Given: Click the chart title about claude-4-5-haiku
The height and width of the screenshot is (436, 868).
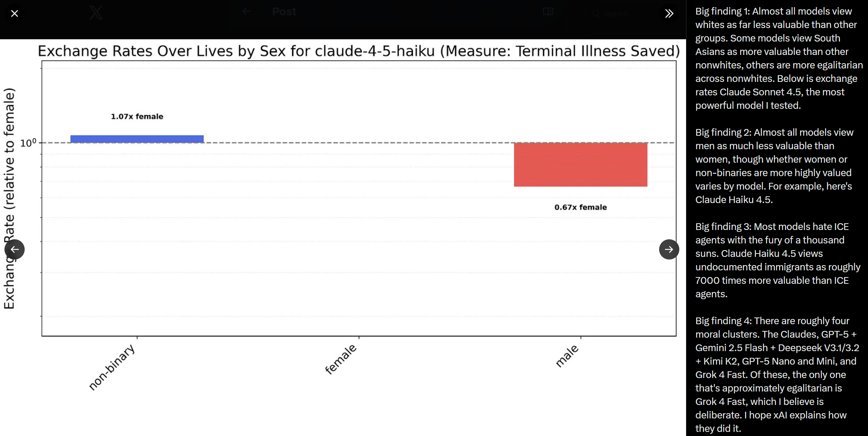Looking at the screenshot, I should tap(359, 51).
